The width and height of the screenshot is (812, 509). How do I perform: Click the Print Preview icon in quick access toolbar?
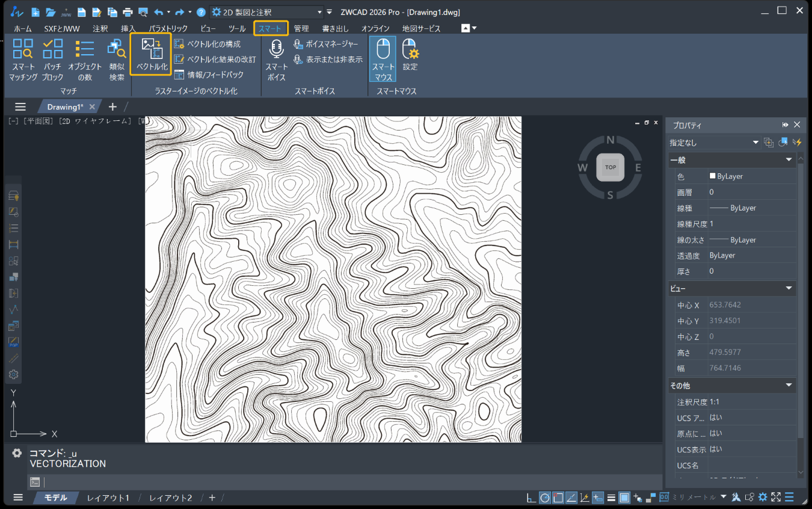pos(143,12)
